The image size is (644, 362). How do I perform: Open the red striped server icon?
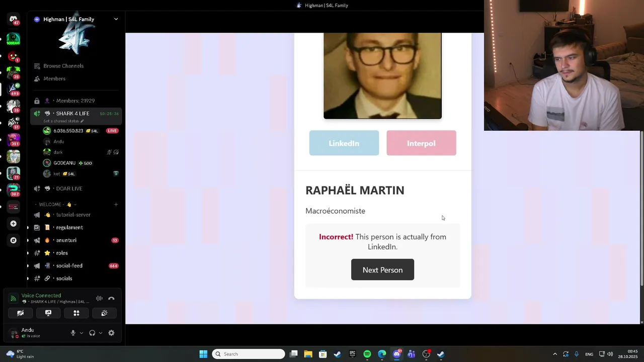point(14,207)
